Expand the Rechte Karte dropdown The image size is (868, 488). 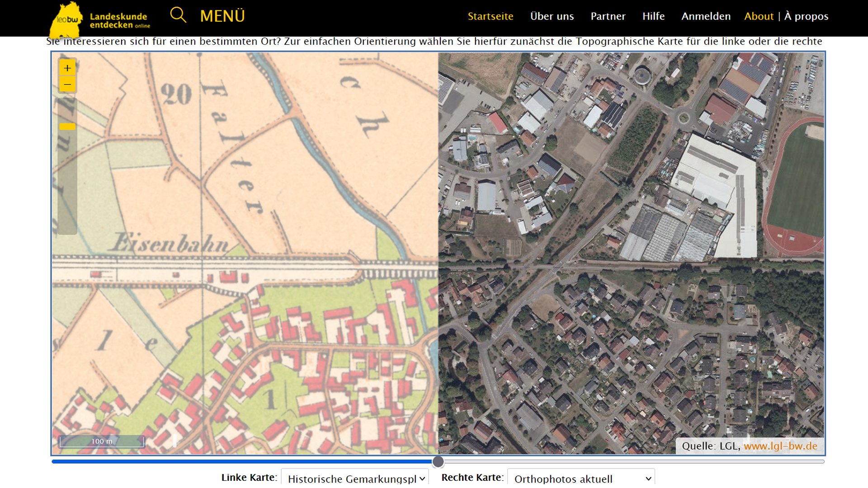tap(581, 478)
